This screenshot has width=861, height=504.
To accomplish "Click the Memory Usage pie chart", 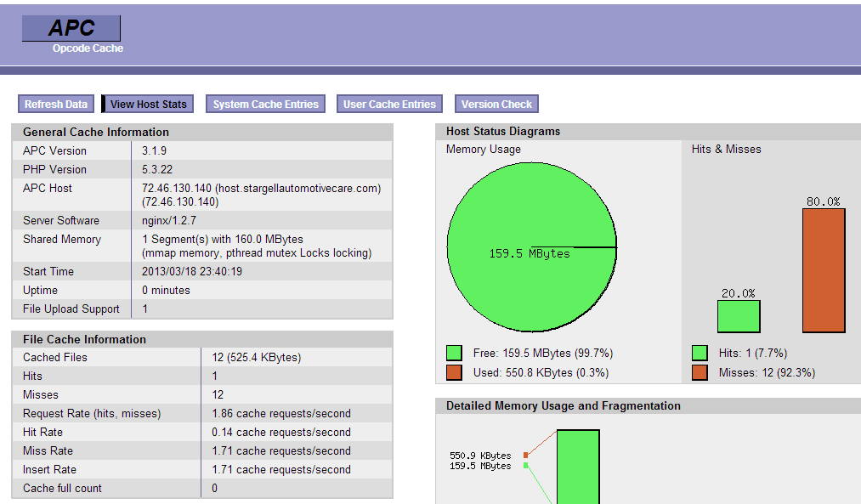I will click(531, 246).
